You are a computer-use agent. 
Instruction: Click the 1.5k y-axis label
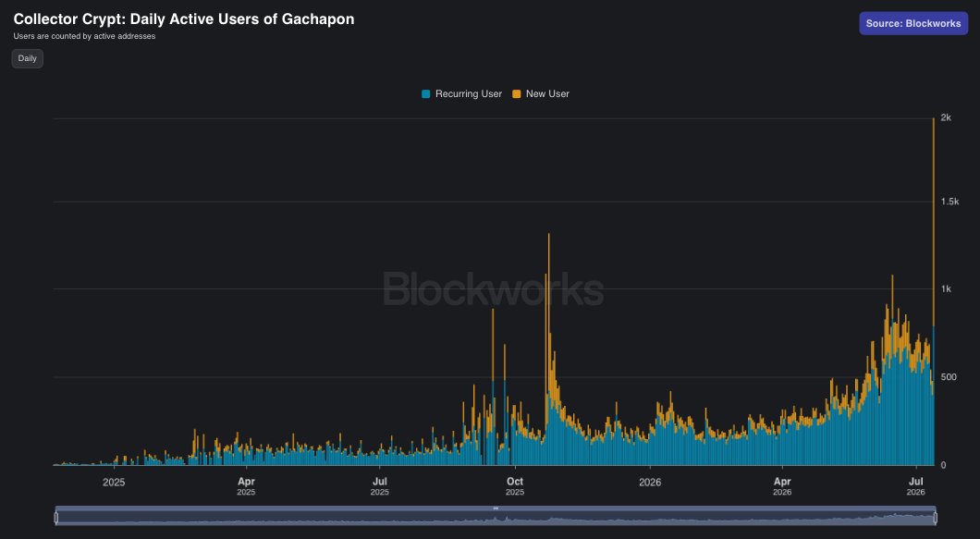(949, 202)
